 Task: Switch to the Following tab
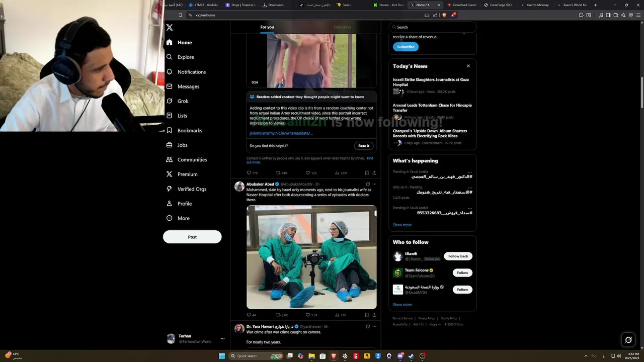(x=342, y=27)
